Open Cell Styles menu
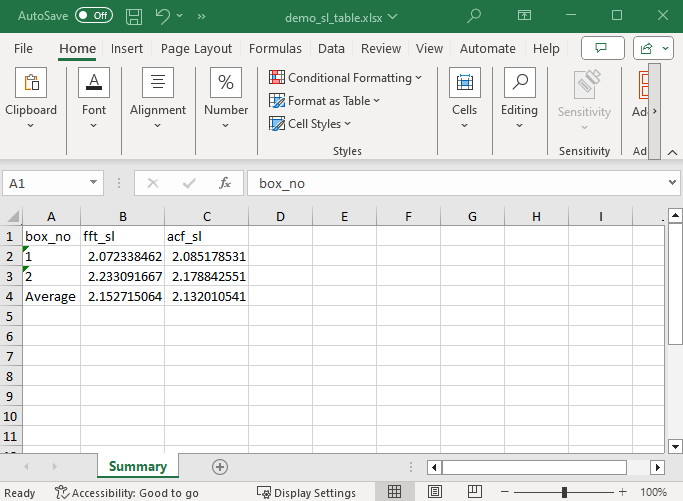Screen dimensions: 683x501 [x=310, y=124]
